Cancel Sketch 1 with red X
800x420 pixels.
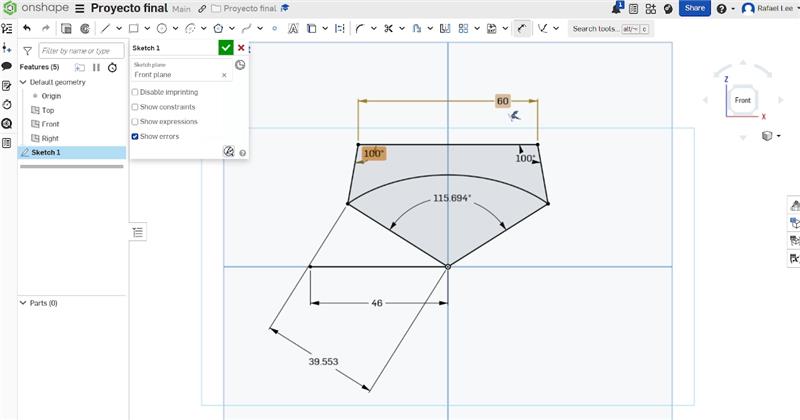(241, 48)
